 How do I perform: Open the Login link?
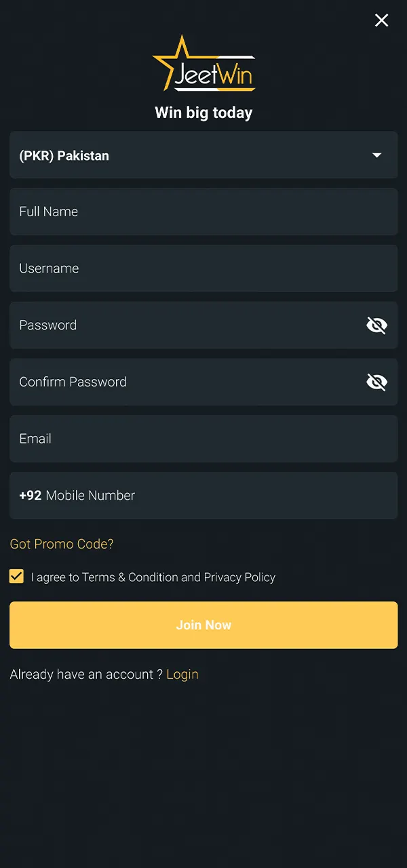click(x=182, y=674)
